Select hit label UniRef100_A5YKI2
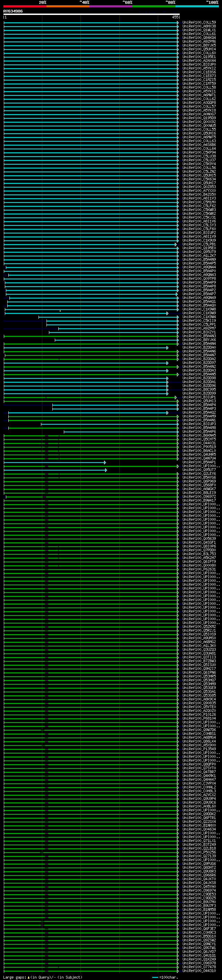222x980 pixels. point(199,68)
